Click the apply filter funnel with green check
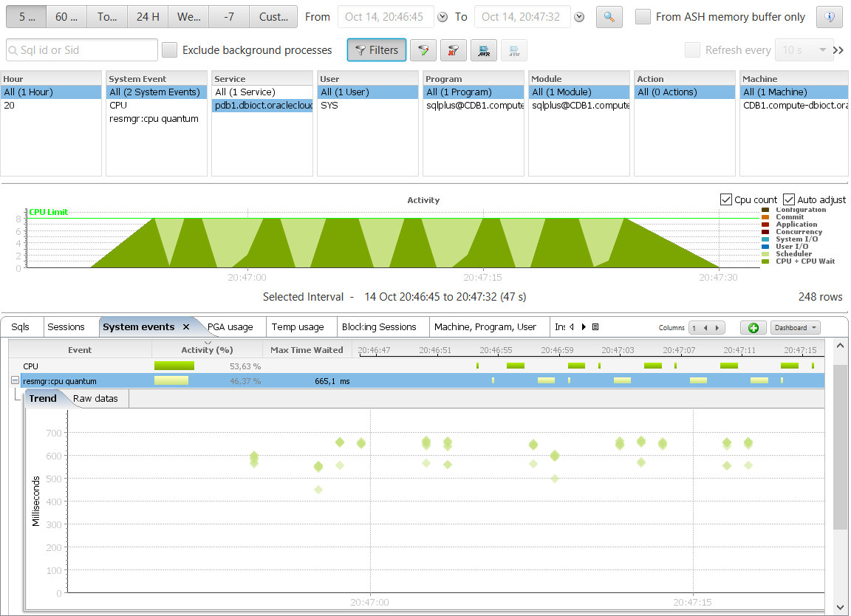 423,50
